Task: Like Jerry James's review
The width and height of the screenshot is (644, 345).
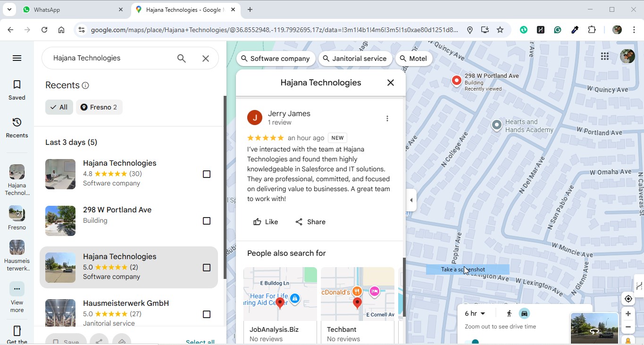Action: (266, 222)
